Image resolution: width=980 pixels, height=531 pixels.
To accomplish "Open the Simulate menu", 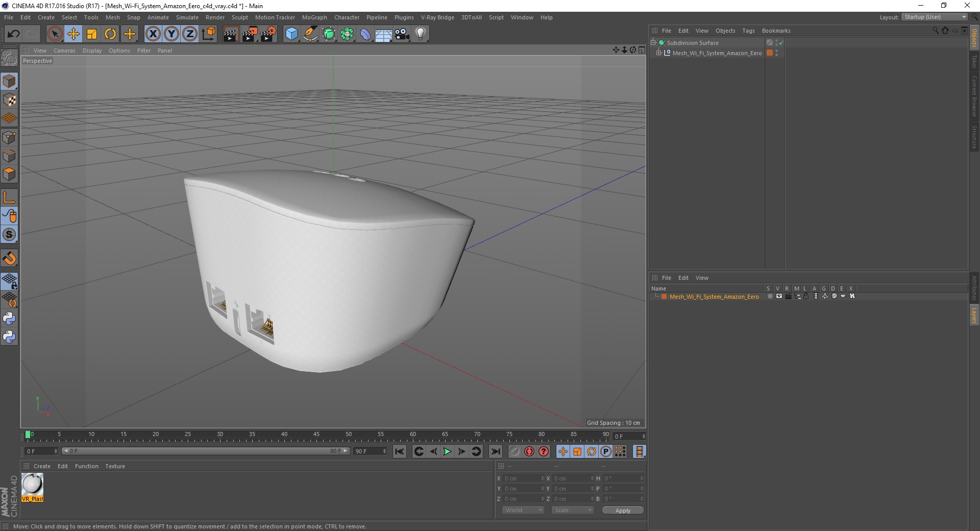I will [187, 17].
